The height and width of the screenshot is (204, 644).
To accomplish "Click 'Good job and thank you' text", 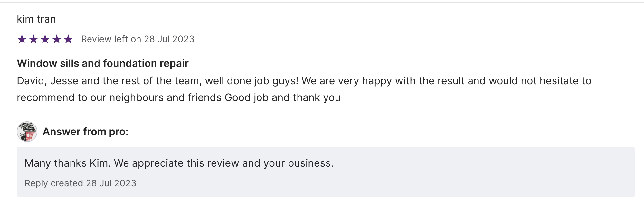I will (x=282, y=97).
